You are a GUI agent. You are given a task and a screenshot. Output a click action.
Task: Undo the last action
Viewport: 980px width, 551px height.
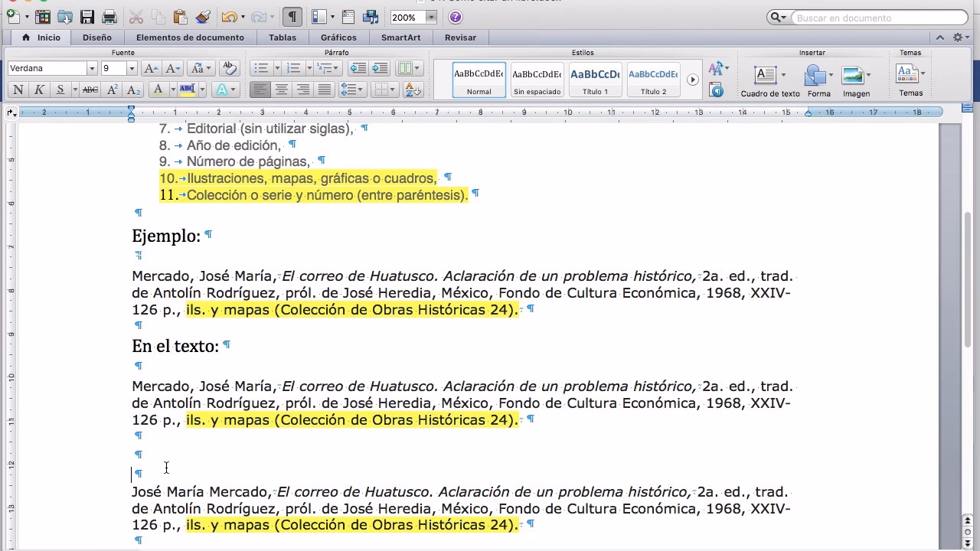pyautogui.click(x=228, y=17)
